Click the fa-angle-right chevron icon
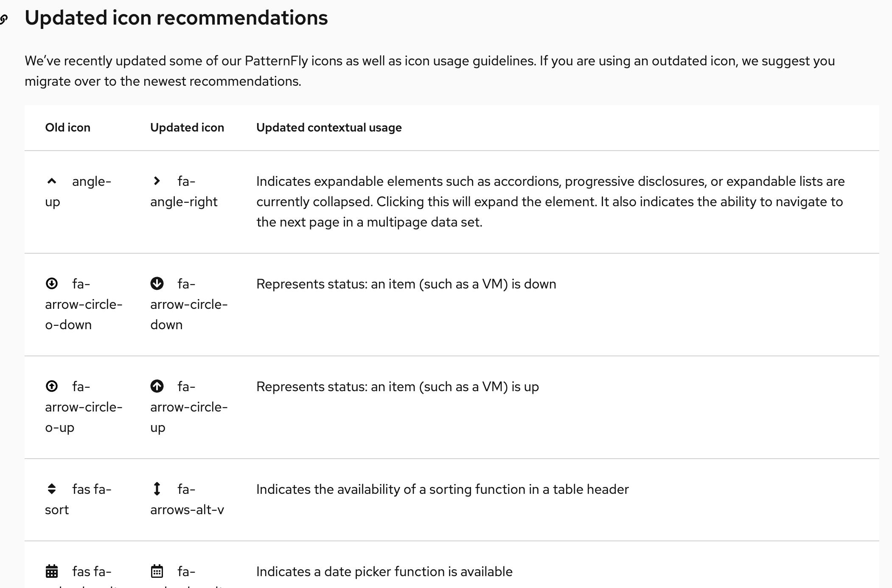The image size is (892, 588). click(x=157, y=181)
